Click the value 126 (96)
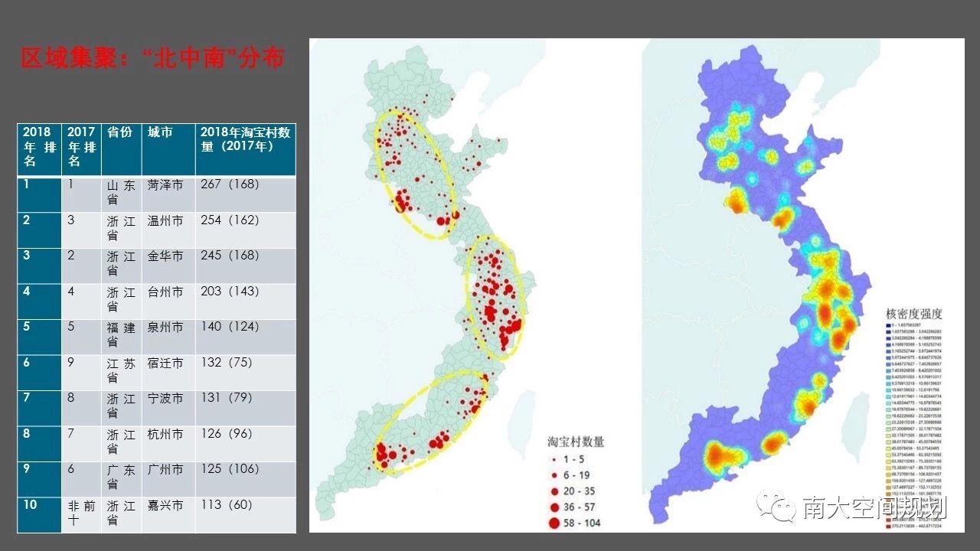The height and width of the screenshot is (551, 980). (x=227, y=433)
